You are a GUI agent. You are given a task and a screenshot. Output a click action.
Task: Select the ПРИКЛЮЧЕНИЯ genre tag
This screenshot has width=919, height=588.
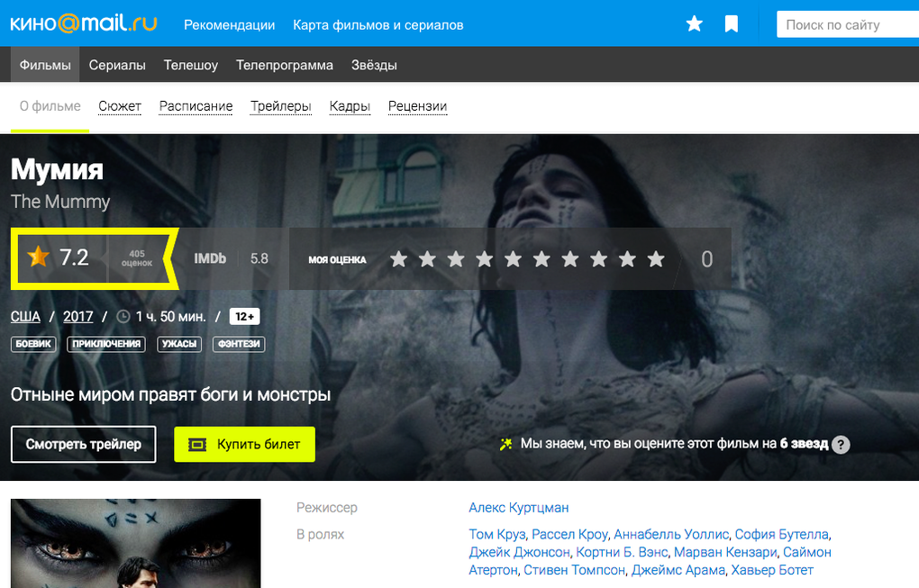click(106, 344)
